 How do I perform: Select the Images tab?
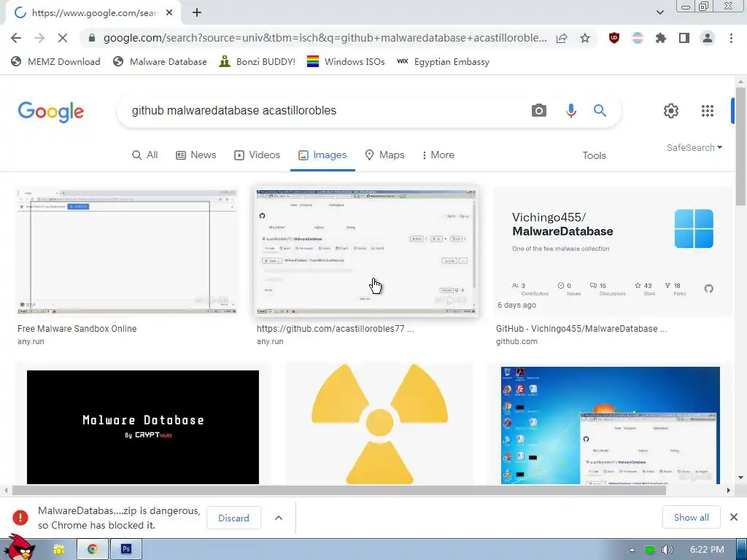[x=322, y=155]
